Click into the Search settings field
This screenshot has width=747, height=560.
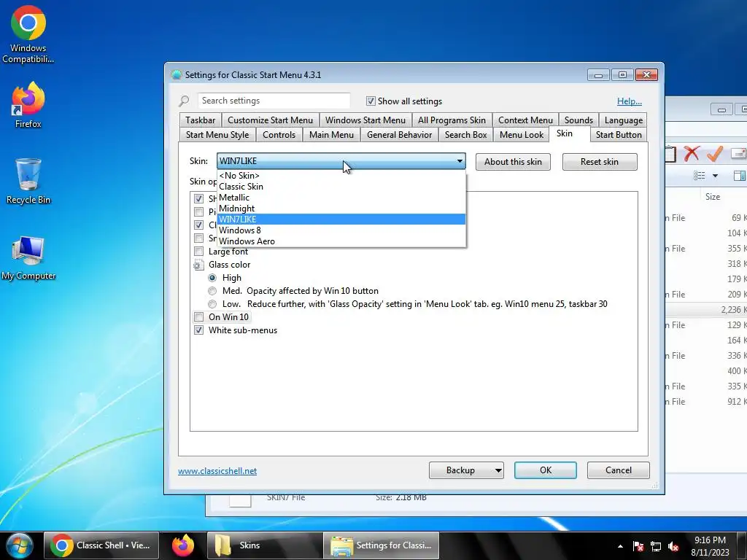pyautogui.click(x=274, y=101)
